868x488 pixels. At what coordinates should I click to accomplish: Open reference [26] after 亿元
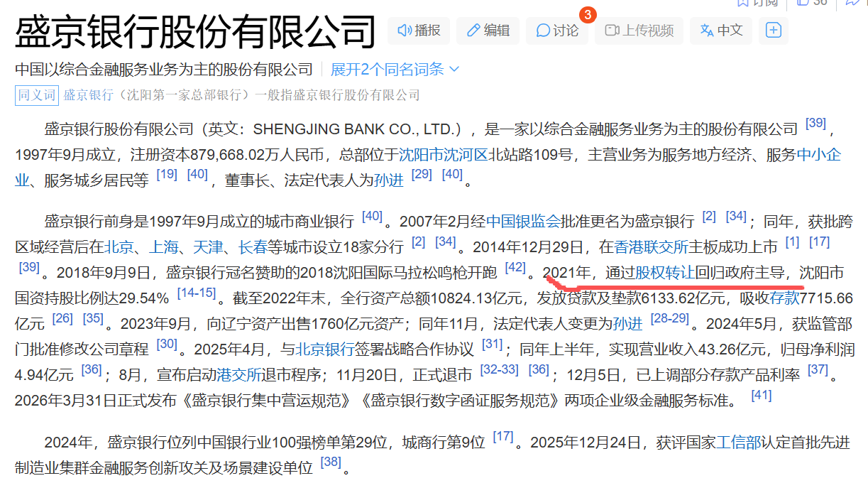(x=62, y=318)
